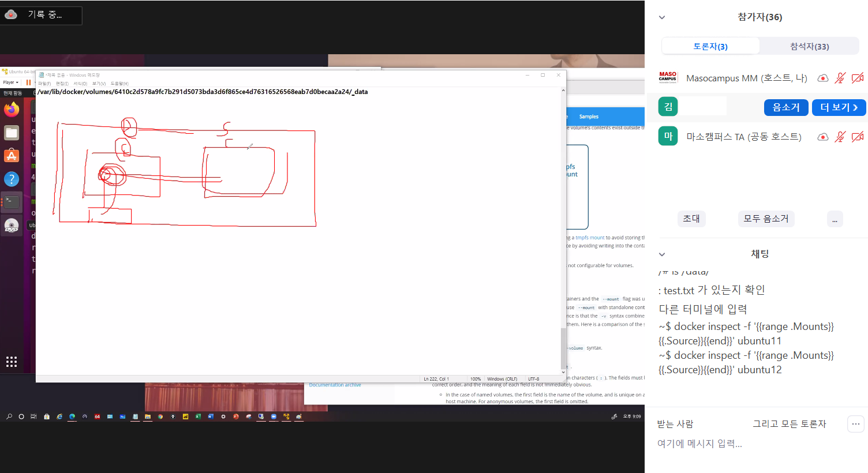This screenshot has width=868, height=473.
Task: Open the Files app in Ubuntu dock
Action: coord(12,133)
